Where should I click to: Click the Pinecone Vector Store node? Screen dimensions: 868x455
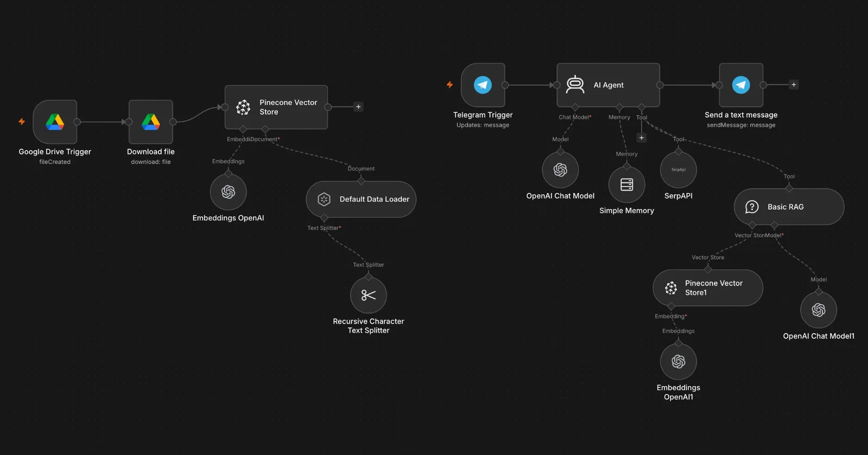click(x=276, y=107)
